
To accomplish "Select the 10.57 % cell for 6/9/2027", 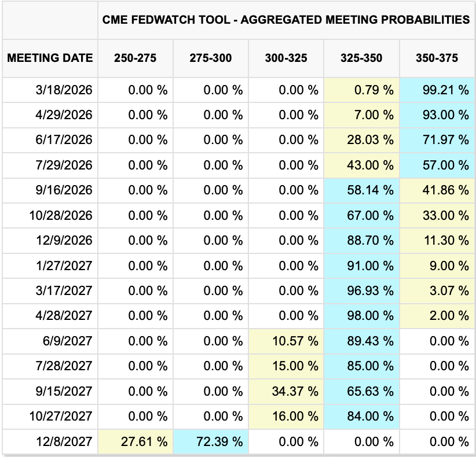I will (286, 341).
